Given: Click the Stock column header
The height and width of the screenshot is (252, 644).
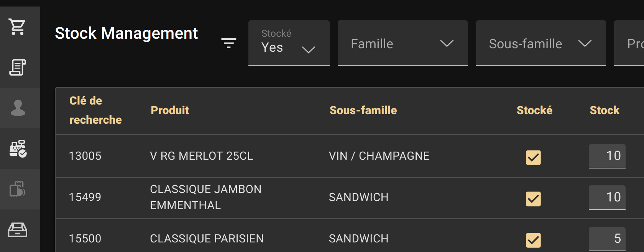Looking at the screenshot, I should click(x=604, y=110).
